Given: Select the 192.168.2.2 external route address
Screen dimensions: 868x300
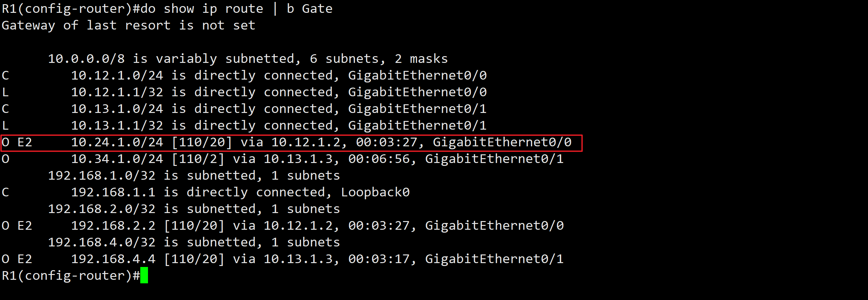Looking at the screenshot, I should point(113,226).
